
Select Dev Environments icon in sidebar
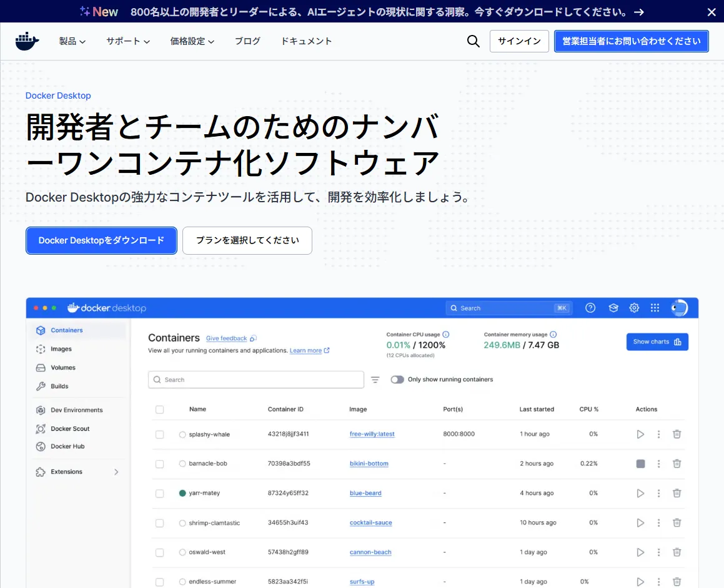coord(41,410)
